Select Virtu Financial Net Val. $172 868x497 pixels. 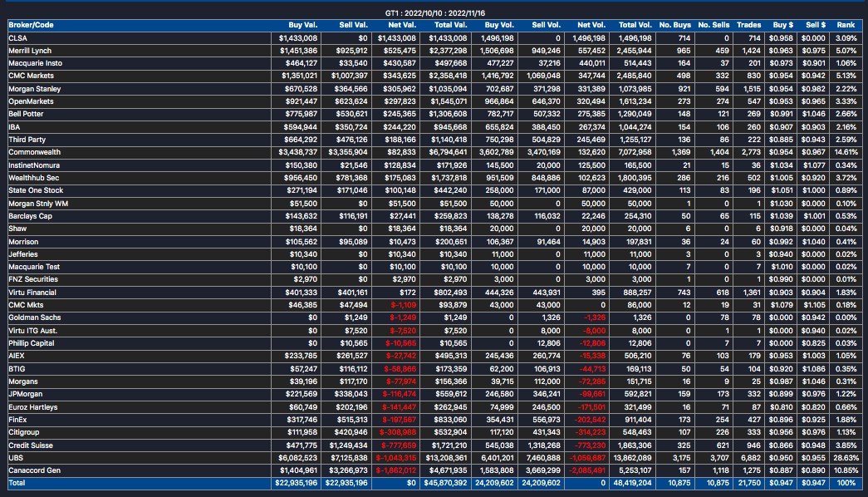click(407, 293)
